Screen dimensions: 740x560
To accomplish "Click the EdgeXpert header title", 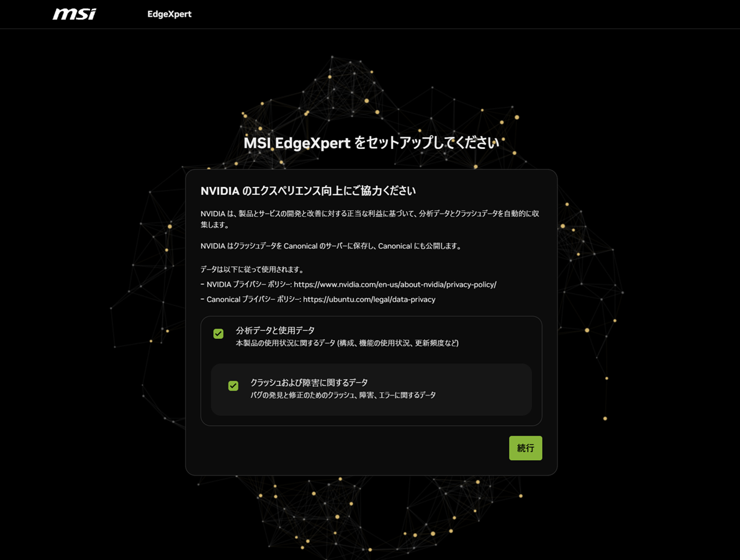I will (169, 14).
